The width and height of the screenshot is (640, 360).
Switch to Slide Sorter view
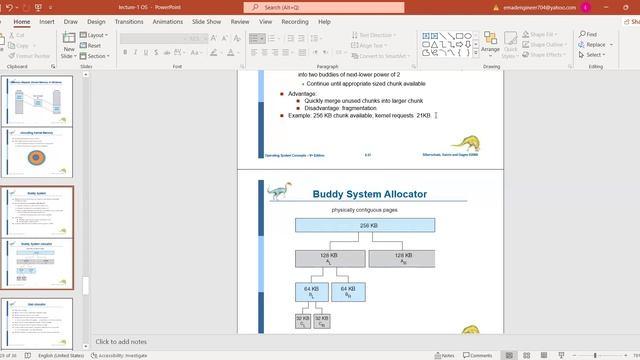pyautogui.click(x=527, y=356)
